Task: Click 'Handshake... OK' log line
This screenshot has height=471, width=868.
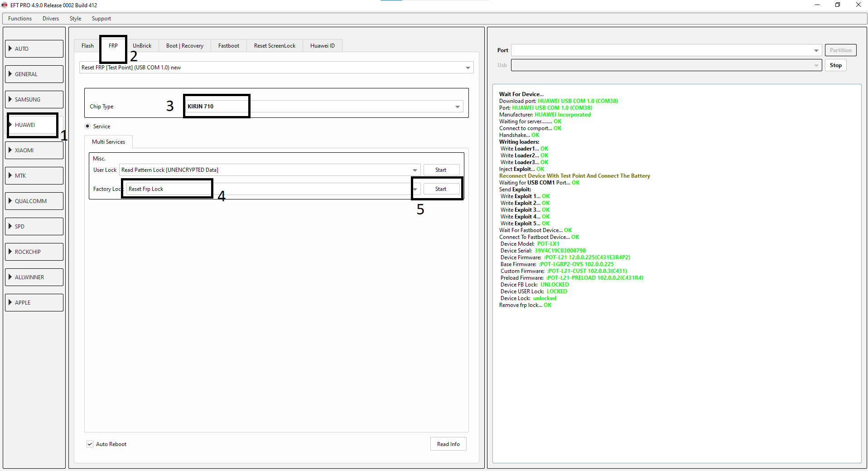Action: pos(519,135)
